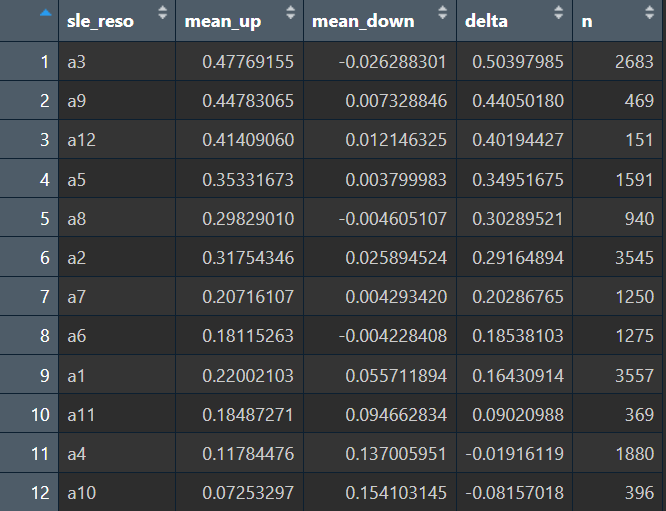Click delta value -0.01916119
The height and width of the screenshot is (511, 666).
coord(514,454)
